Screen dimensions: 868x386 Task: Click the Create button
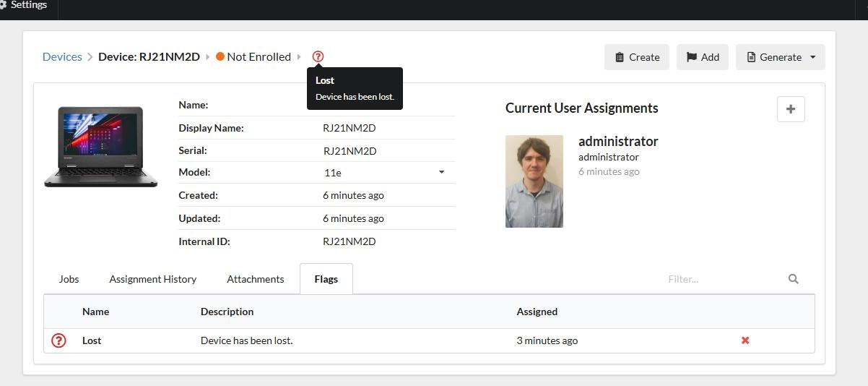pyautogui.click(x=637, y=57)
